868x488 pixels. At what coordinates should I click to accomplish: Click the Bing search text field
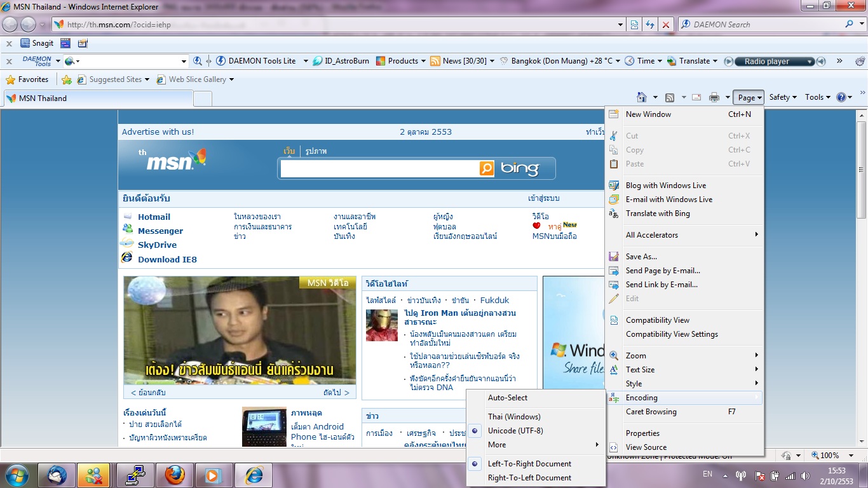[379, 168]
